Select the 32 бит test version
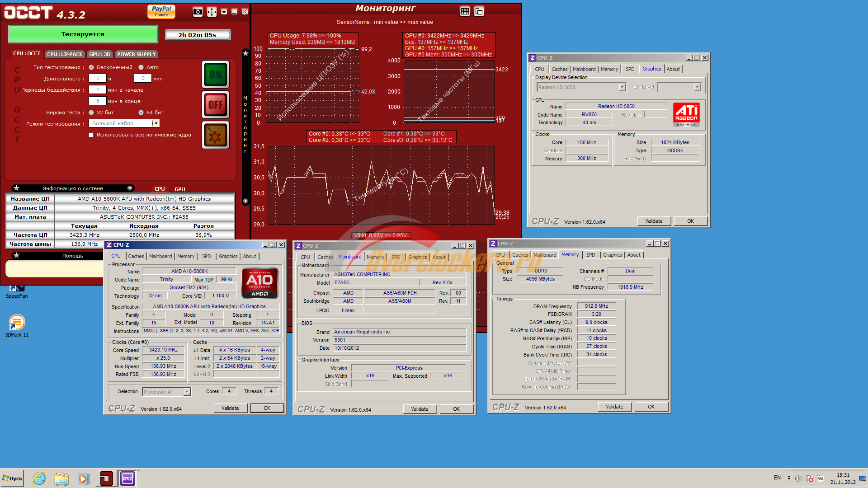 click(x=91, y=113)
